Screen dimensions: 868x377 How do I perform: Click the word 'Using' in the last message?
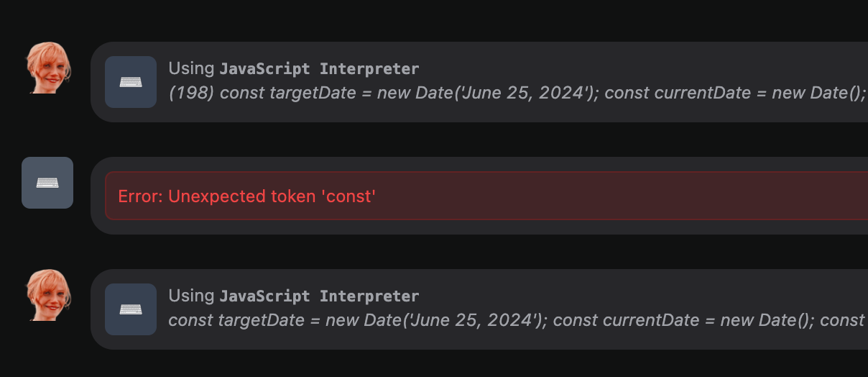tap(191, 296)
